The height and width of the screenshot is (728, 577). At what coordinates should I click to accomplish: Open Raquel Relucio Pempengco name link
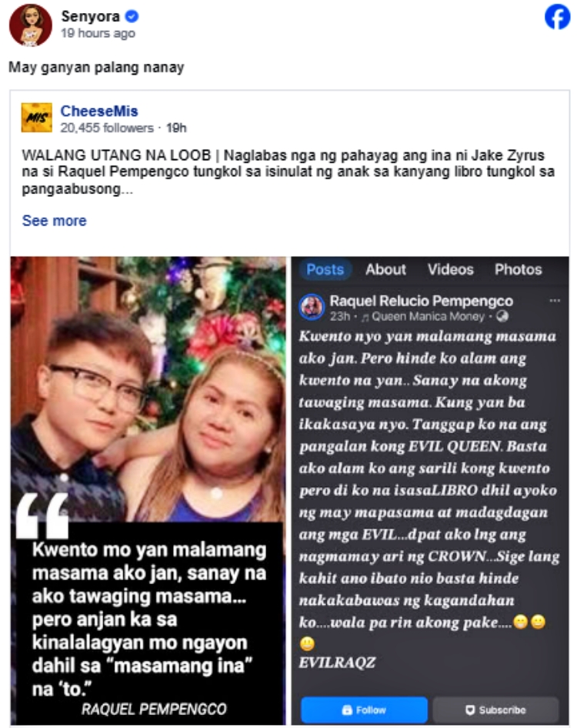coord(421,301)
